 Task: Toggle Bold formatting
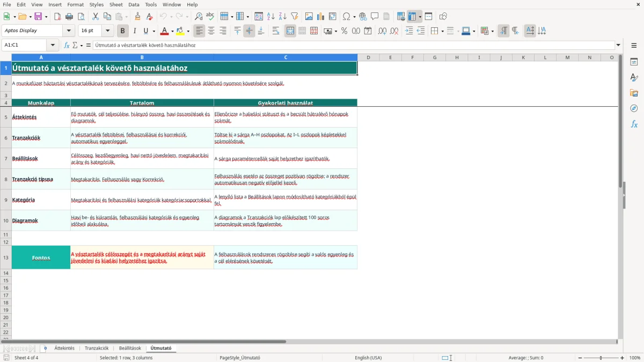click(x=123, y=31)
